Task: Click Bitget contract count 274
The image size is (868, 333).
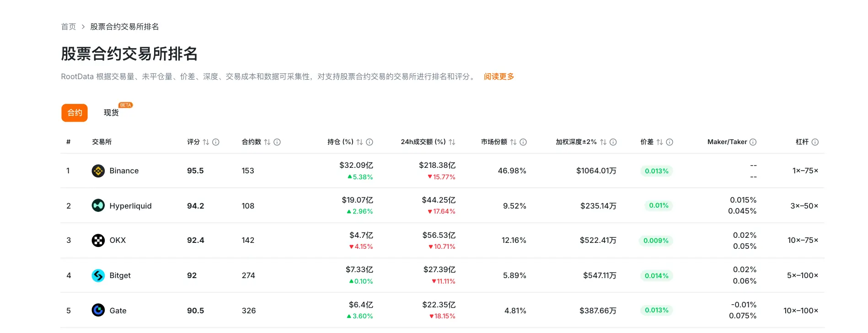Action: 248,275
